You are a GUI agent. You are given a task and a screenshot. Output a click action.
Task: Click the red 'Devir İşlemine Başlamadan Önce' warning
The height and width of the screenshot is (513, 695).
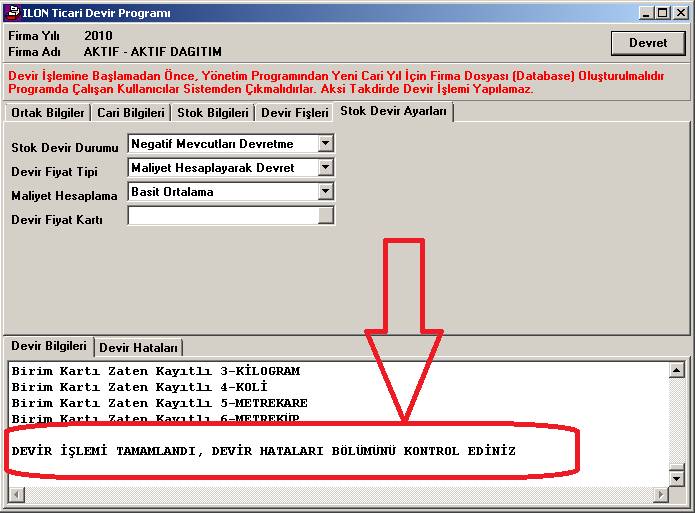336,82
